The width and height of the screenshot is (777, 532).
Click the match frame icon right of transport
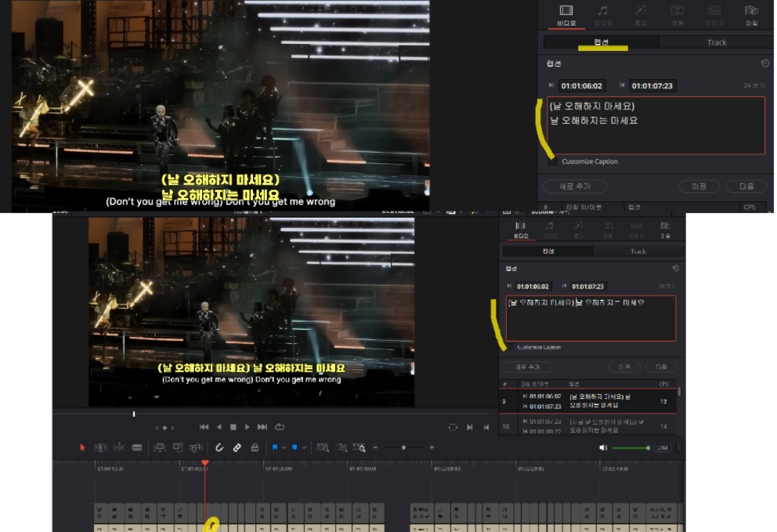[453, 427]
